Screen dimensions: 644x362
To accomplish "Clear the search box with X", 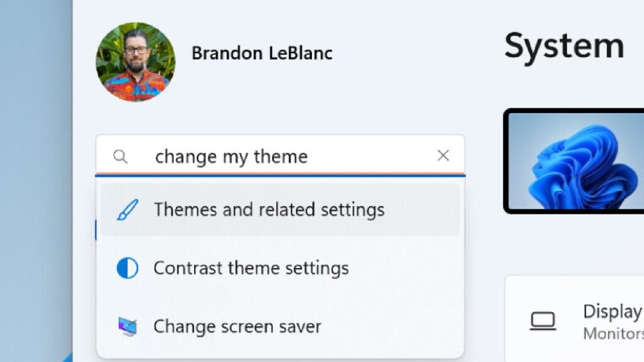I will (x=443, y=156).
